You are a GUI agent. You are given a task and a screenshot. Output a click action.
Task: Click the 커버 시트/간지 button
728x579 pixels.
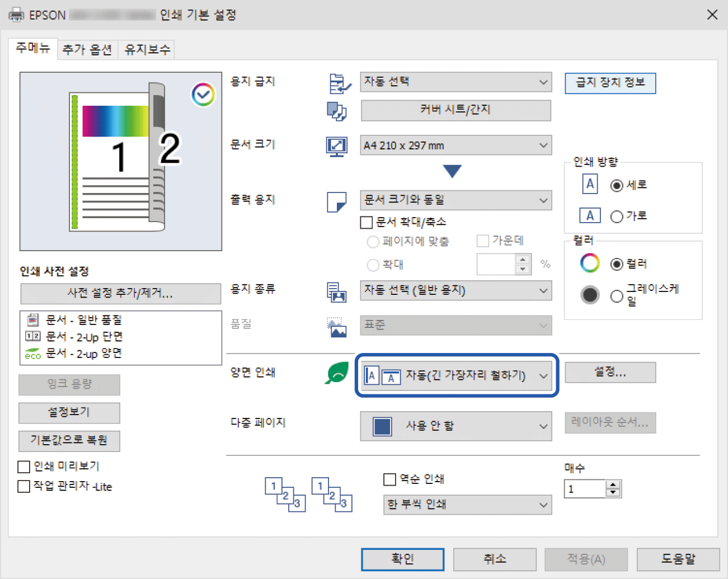pyautogui.click(x=455, y=110)
